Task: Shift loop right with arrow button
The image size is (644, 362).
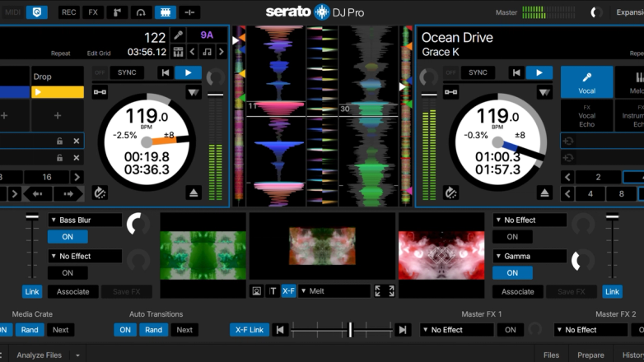Action: click(x=68, y=193)
